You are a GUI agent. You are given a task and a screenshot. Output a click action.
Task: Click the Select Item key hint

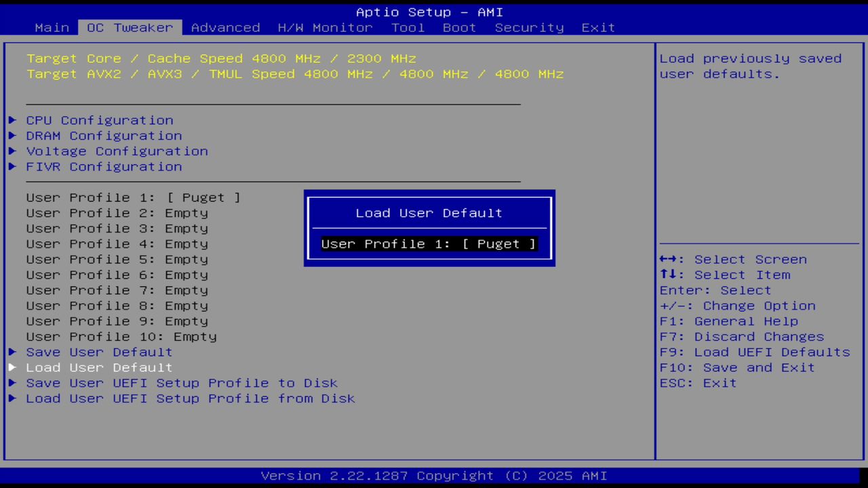coord(725,275)
